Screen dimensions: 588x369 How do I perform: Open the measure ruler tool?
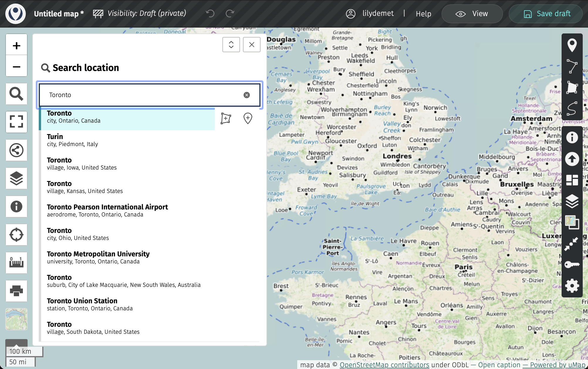16,263
